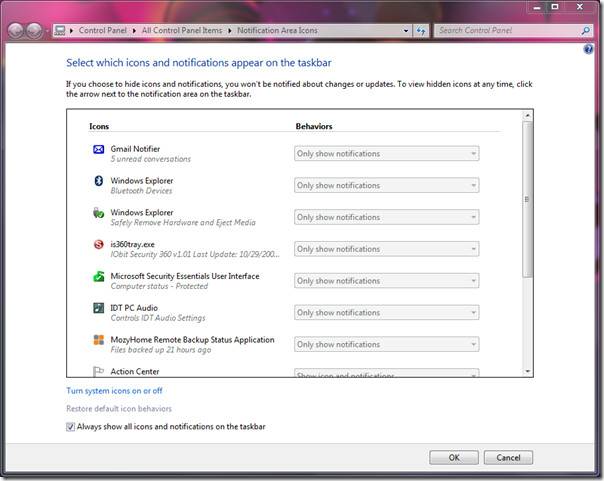The width and height of the screenshot is (604, 481).
Task: Expand arrow after Control Panel breadcrumb
Action: [134, 30]
